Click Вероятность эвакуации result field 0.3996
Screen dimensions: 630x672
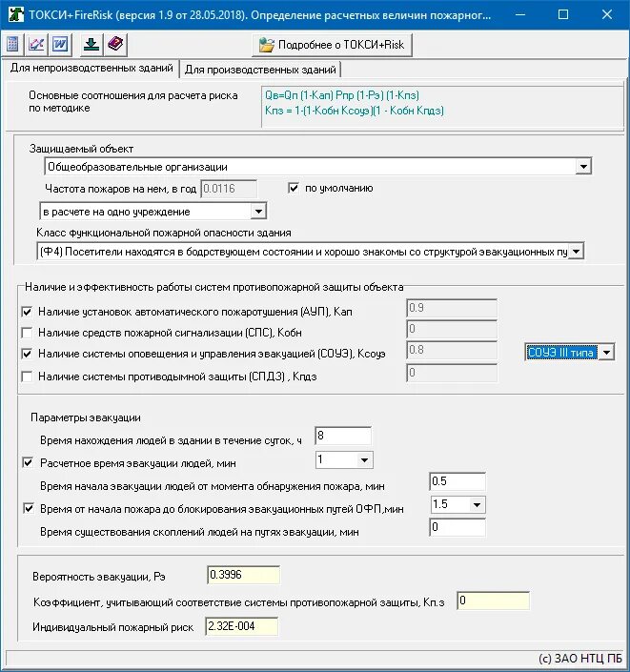(243, 575)
